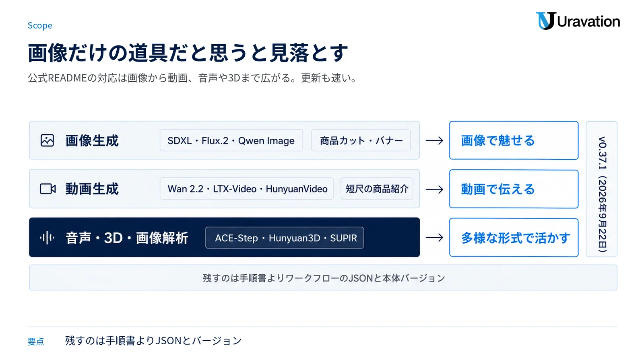Select the 画像で魅せる box
This screenshot has width=644, height=362.
(x=514, y=140)
